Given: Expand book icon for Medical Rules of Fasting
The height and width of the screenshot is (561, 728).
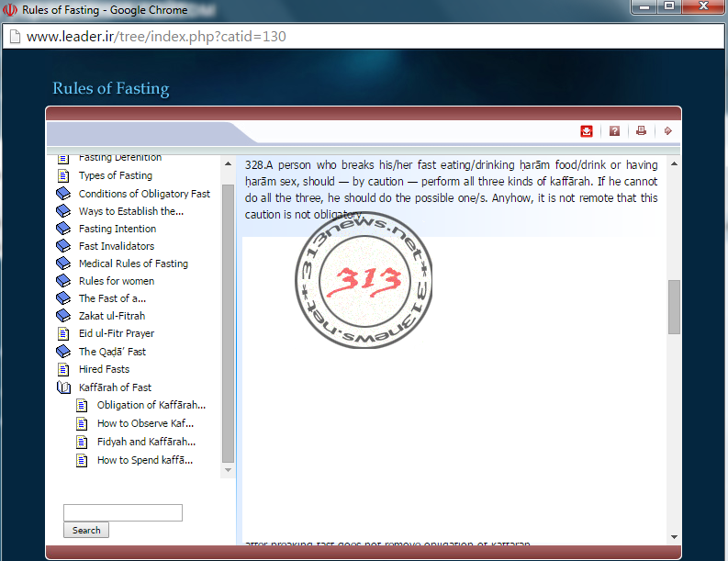Looking at the screenshot, I should coord(63,264).
